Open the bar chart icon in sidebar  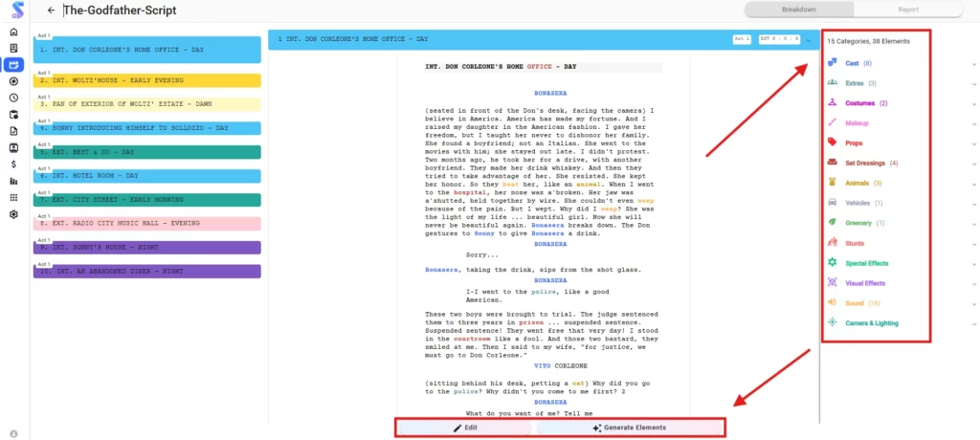point(13,181)
